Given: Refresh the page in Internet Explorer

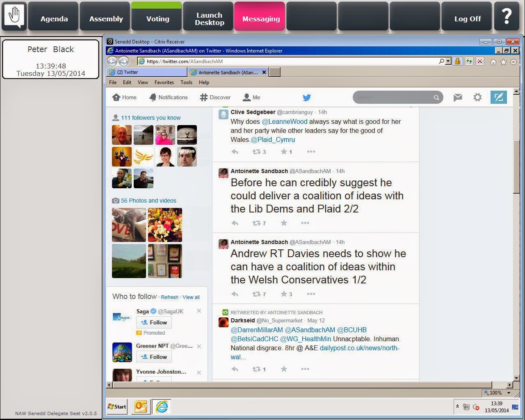Looking at the screenshot, I should coord(469,61).
